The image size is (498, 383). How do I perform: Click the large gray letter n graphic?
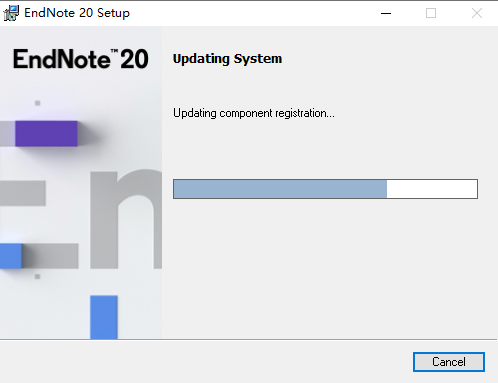(x=126, y=219)
